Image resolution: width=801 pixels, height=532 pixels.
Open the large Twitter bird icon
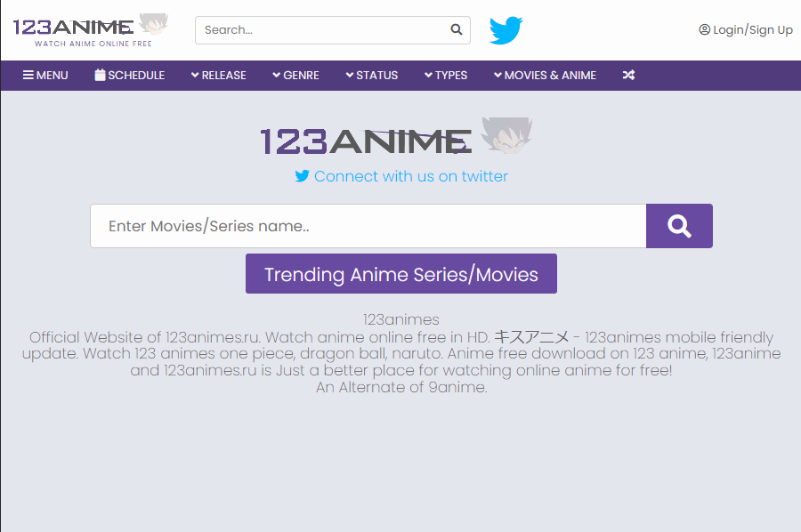(x=506, y=30)
